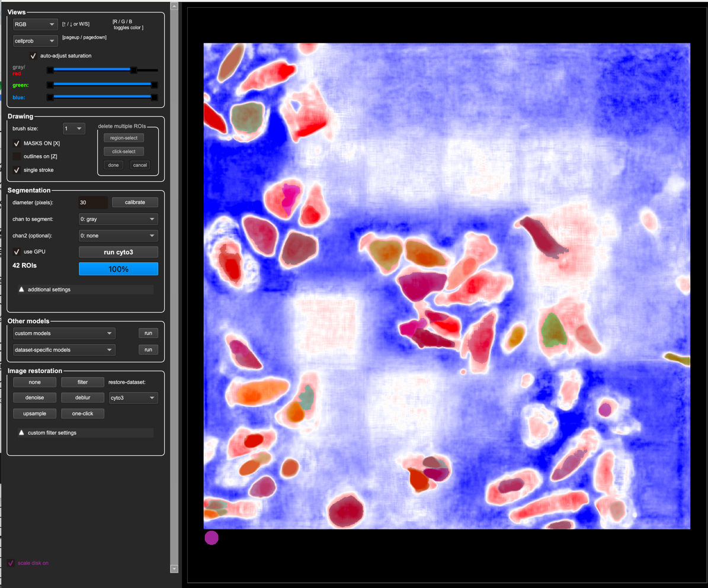Click the diameter pixels input field

pyautogui.click(x=93, y=202)
